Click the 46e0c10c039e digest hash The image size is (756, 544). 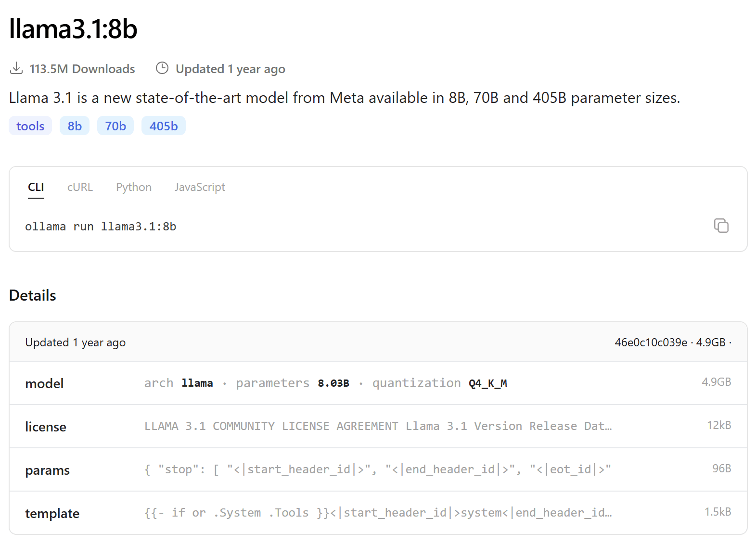click(x=651, y=342)
